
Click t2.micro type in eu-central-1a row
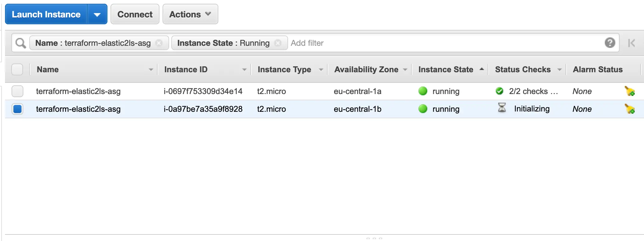click(x=272, y=91)
